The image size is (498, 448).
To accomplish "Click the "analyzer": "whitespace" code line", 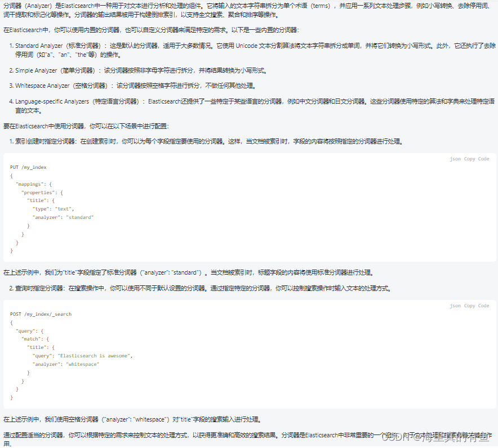I will pos(66,364).
